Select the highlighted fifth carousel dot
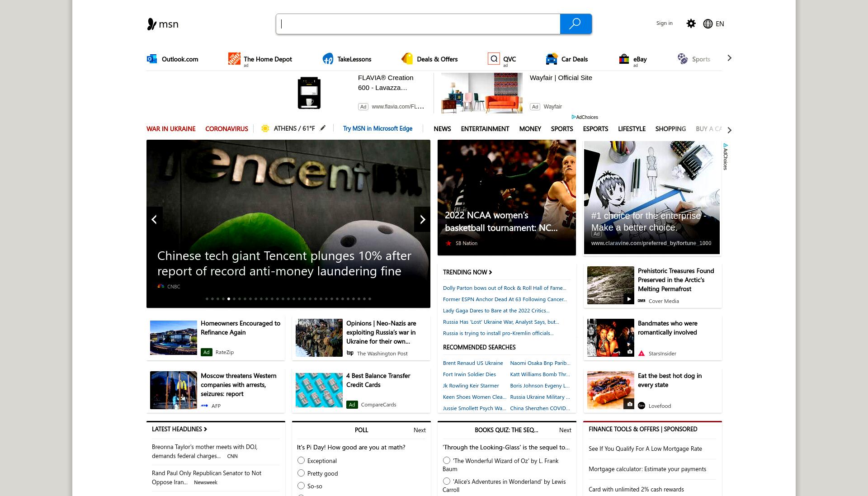This screenshot has height=496, width=868. pos(229,299)
